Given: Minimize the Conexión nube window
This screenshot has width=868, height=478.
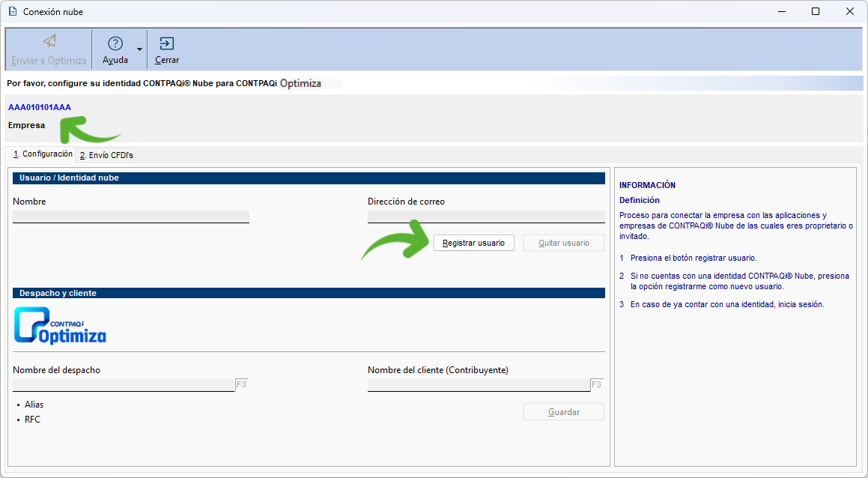Looking at the screenshot, I should pos(781,12).
